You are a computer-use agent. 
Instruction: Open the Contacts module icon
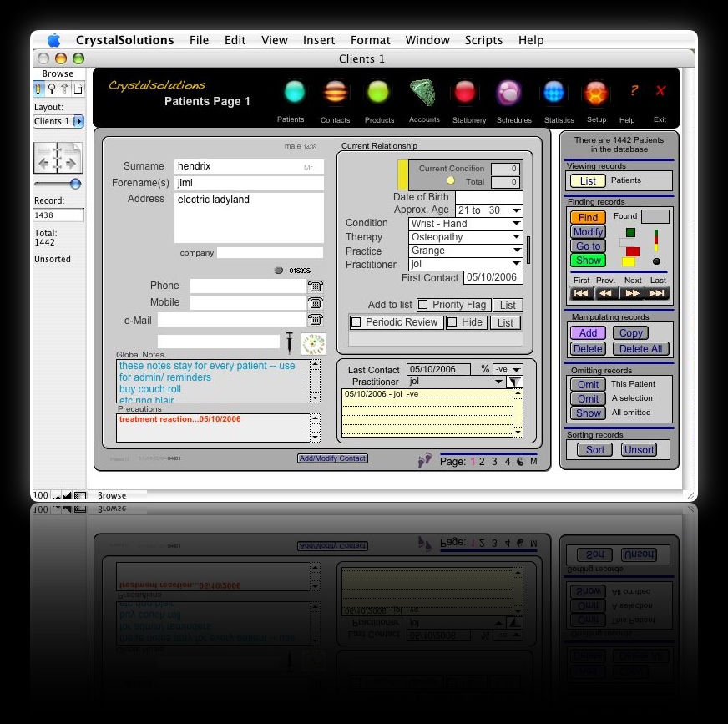336,92
